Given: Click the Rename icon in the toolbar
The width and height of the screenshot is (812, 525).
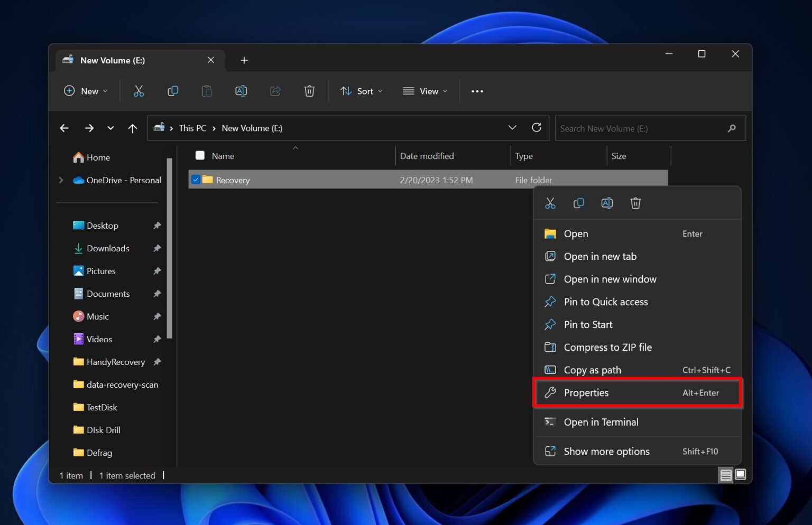Looking at the screenshot, I should click(x=241, y=91).
